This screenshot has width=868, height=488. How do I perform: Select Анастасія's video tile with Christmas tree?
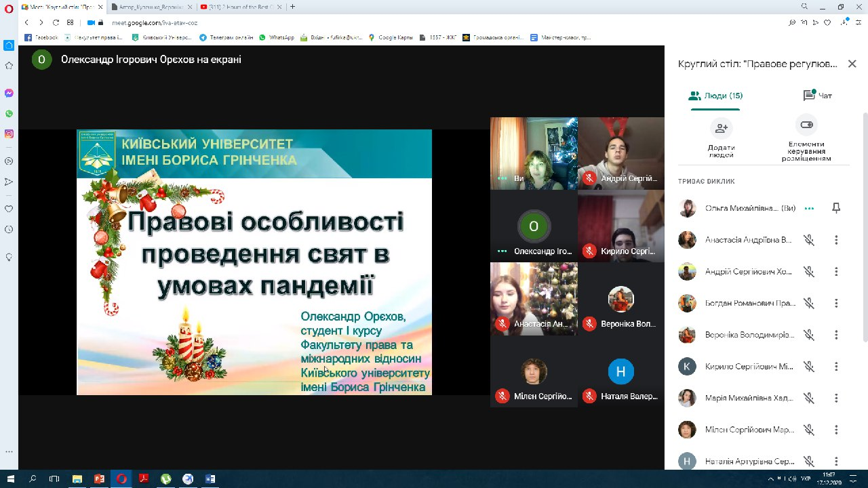(x=534, y=299)
